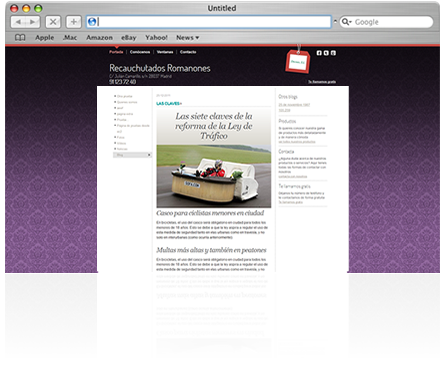Click the Otros blogs section heading

click(288, 97)
